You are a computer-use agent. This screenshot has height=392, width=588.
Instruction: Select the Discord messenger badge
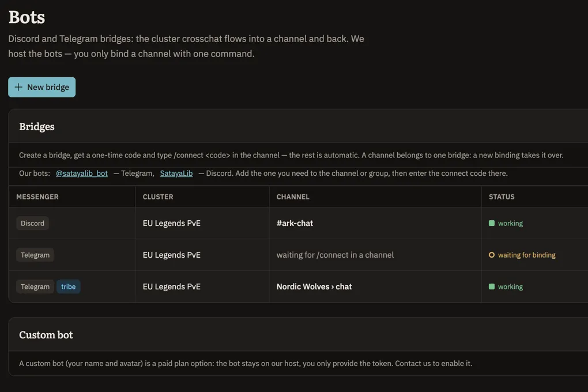[32, 223]
